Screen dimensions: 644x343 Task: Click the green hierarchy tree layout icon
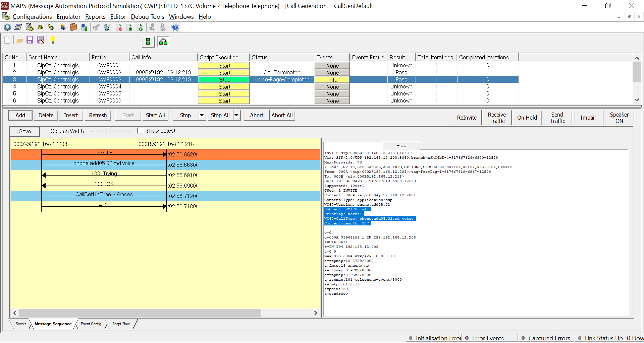(x=163, y=42)
